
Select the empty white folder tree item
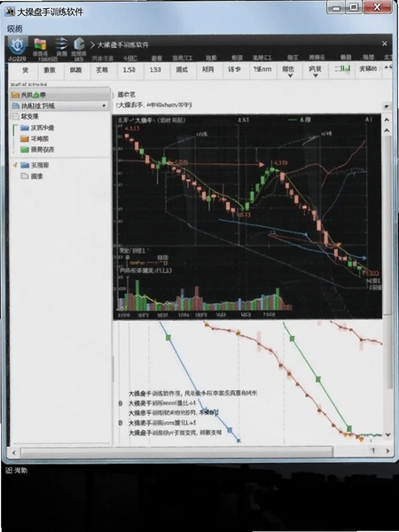(32, 176)
